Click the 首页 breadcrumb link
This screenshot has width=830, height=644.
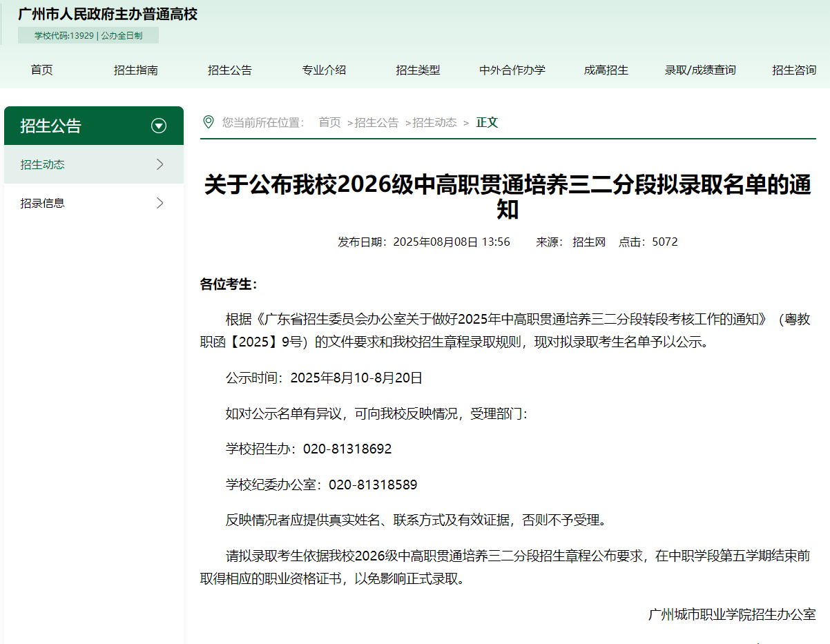click(329, 121)
